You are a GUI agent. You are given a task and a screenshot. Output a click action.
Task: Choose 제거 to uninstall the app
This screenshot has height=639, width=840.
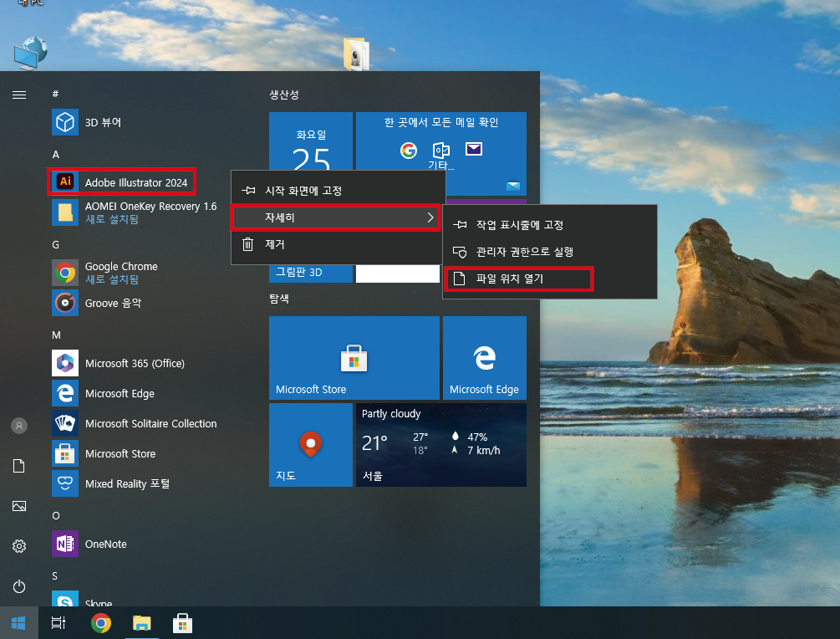pos(338,244)
